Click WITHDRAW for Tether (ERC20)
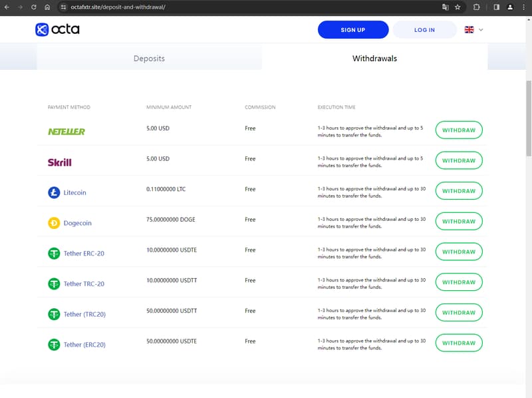The height and width of the screenshot is (398, 532). coord(459,343)
